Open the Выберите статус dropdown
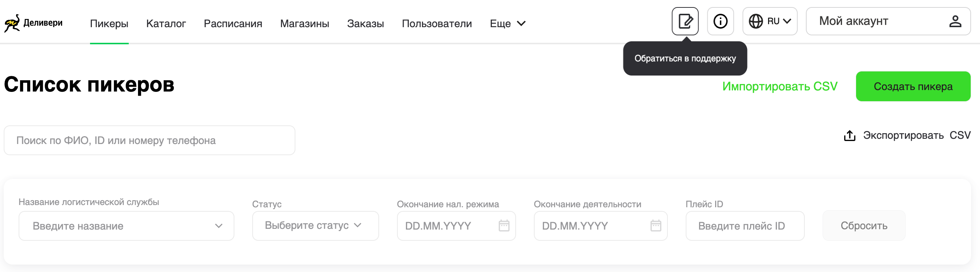Image resolution: width=980 pixels, height=272 pixels. pos(315,225)
